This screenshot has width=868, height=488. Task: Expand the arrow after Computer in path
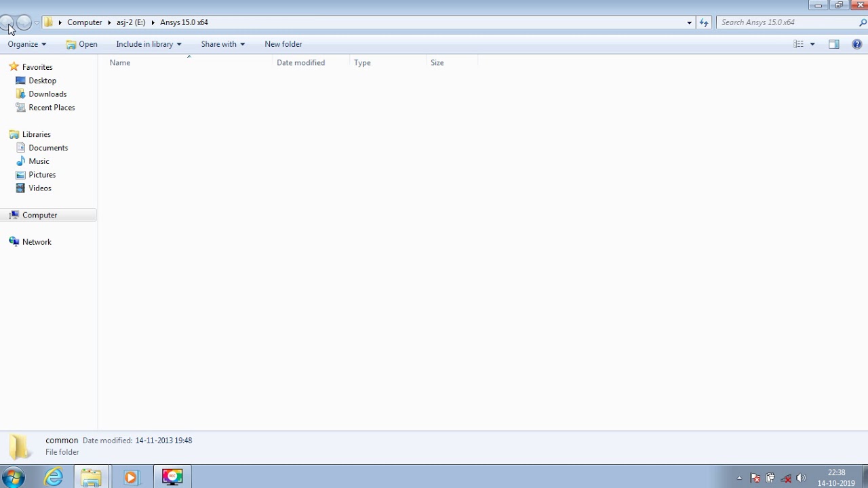109,22
